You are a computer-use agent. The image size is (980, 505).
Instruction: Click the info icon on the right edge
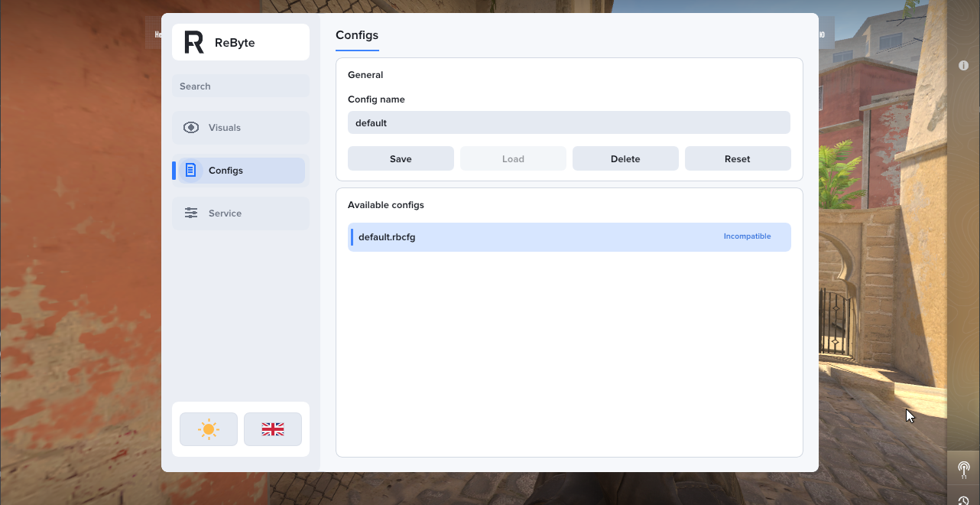[x=963, y=66]
